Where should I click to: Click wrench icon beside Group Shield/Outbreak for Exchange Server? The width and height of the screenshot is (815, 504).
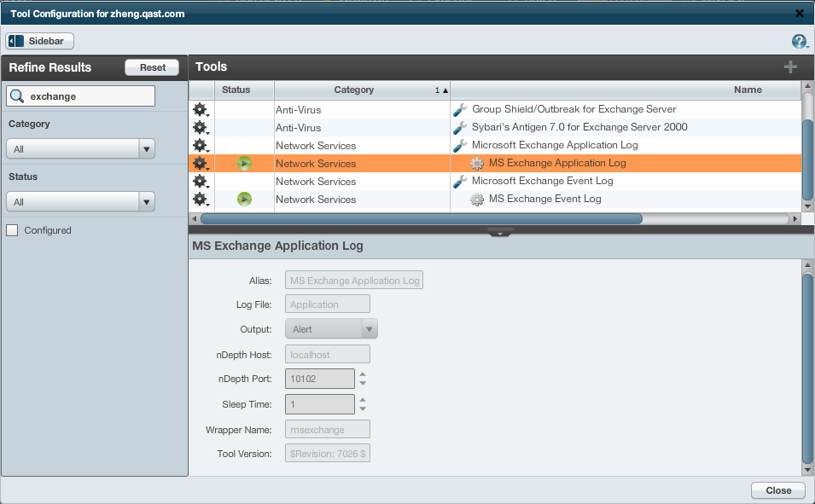460,110
